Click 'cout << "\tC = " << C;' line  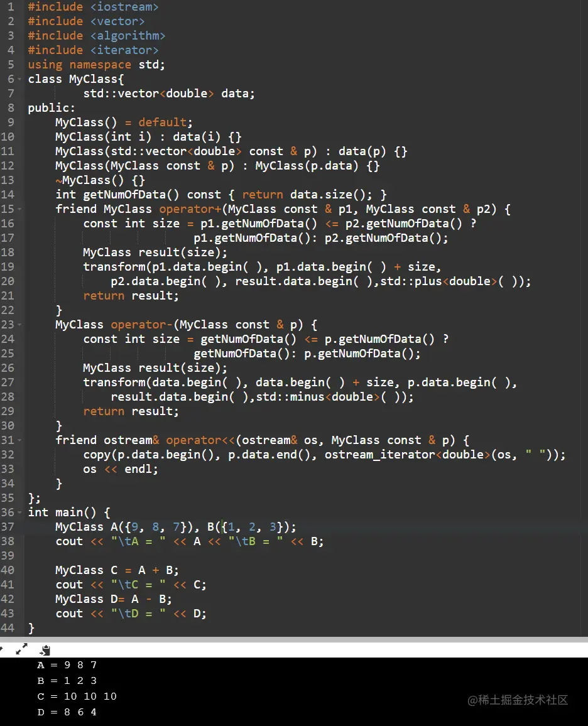(x=131, y=585)
